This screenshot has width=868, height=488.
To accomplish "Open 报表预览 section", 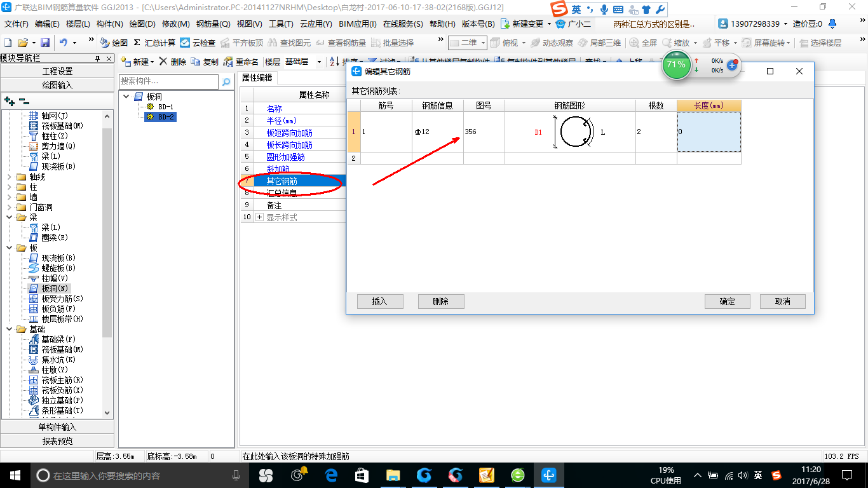I will 57,441.
